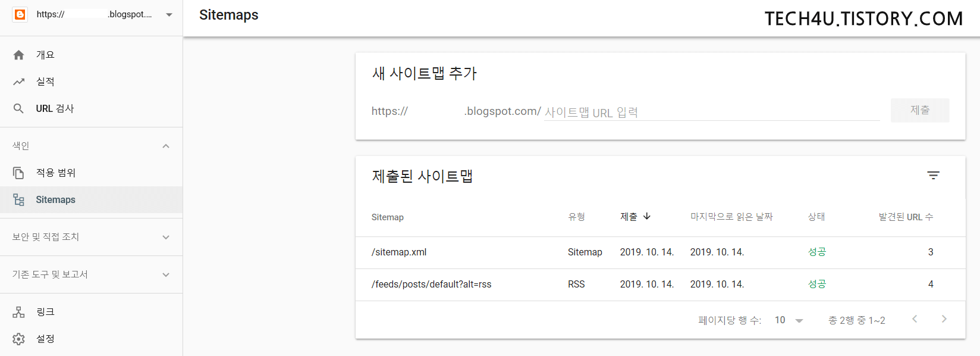Sort by 유형 column header
The height and width of the screenshot is (356, 980).
point(577,217)
